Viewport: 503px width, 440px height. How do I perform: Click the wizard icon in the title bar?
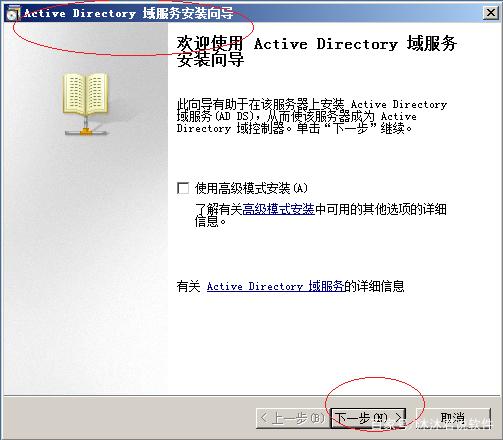tap(13, 14)
